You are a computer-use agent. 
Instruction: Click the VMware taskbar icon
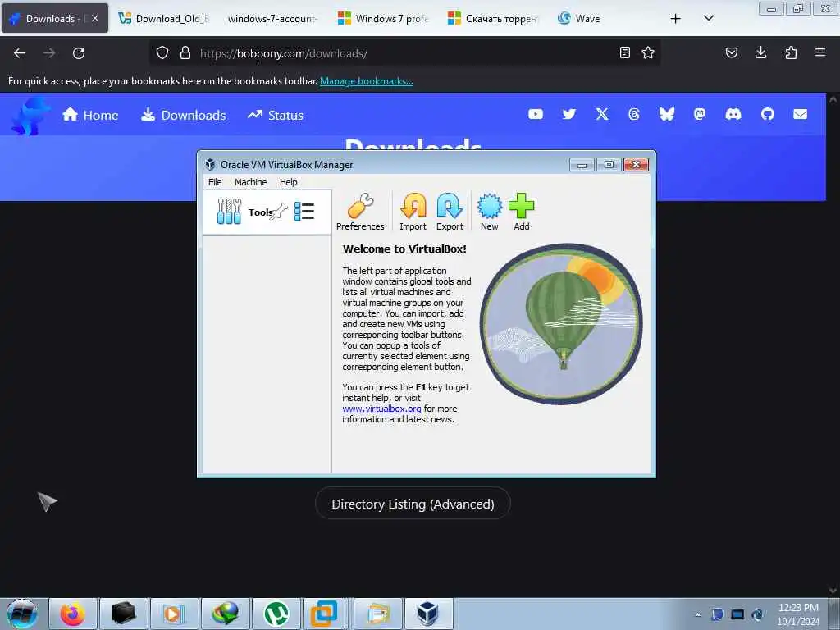click(x=324, y=614)
